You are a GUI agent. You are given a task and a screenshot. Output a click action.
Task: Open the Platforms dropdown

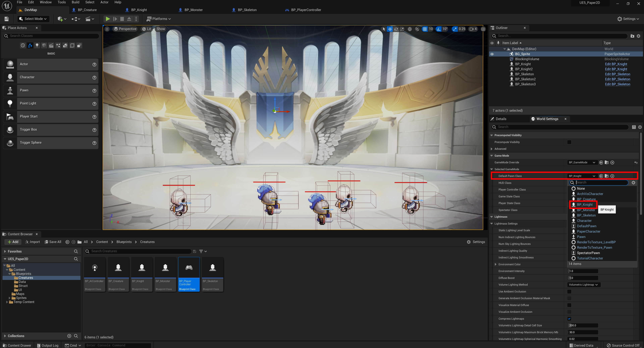(x=158, y=19)
